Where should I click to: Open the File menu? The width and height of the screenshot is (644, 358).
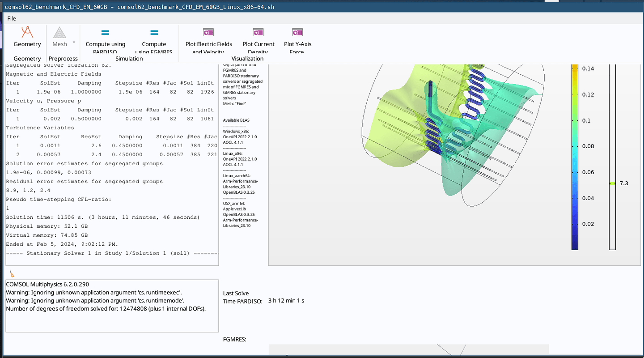[11, 18]
